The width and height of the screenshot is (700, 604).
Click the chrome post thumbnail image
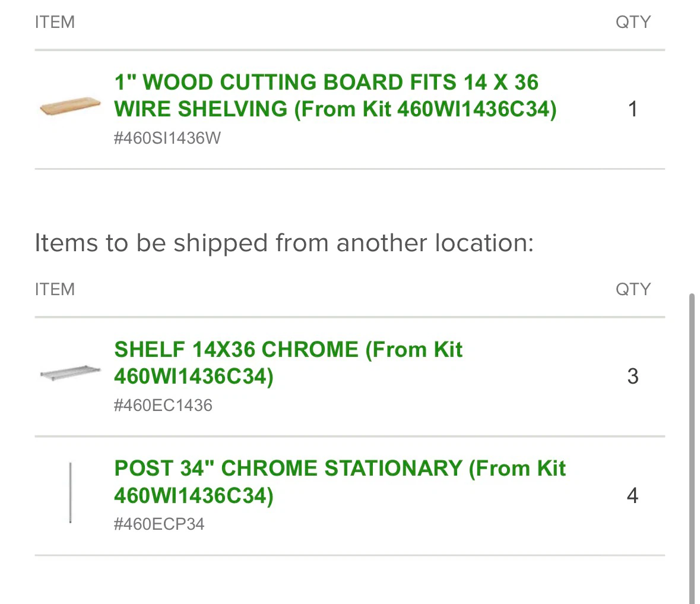tap(71, 493)
